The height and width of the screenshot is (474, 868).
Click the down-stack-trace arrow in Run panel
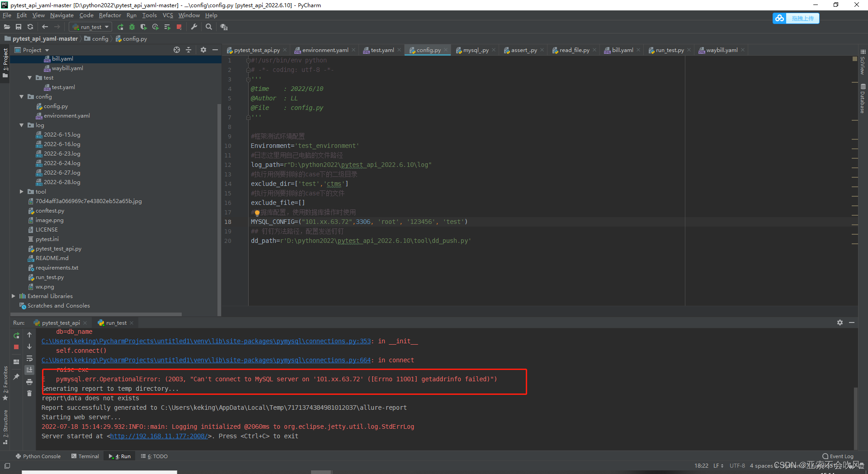tap(29, 346)
